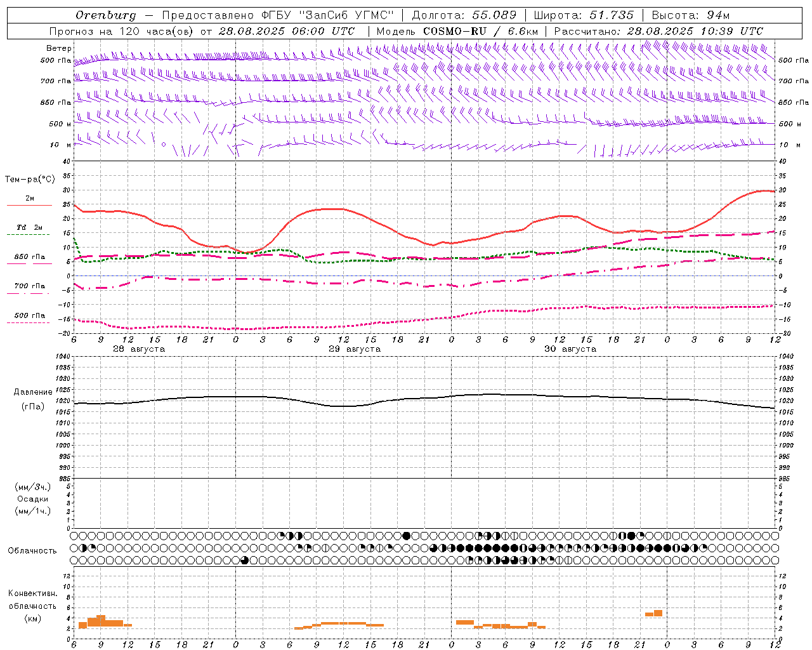Image resolution: width=812 pixels, height=650 pixels.
Task: Click the 'Td 2м' dew point legend
Action: [30, 227]
